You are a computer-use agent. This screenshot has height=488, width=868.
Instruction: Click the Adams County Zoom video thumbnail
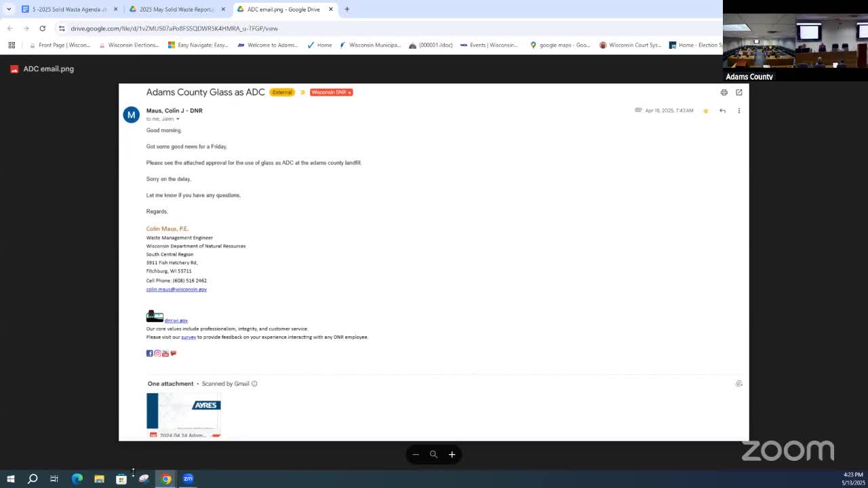click(795, 41)
